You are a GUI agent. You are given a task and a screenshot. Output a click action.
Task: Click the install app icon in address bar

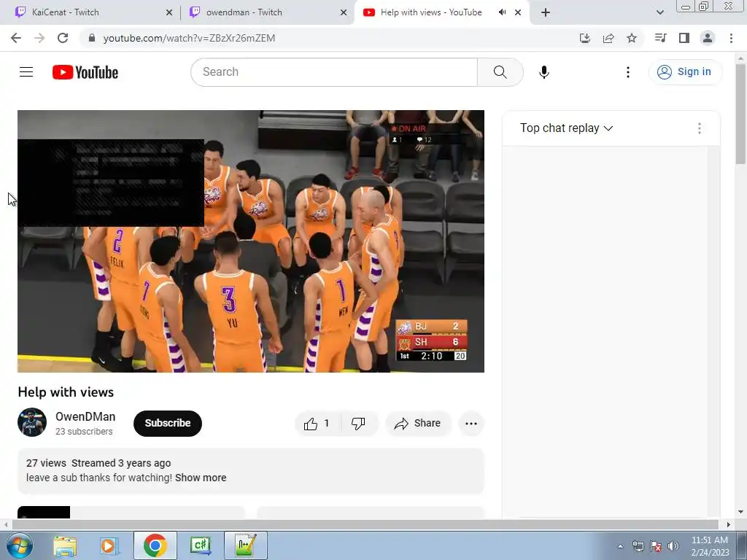584,38
